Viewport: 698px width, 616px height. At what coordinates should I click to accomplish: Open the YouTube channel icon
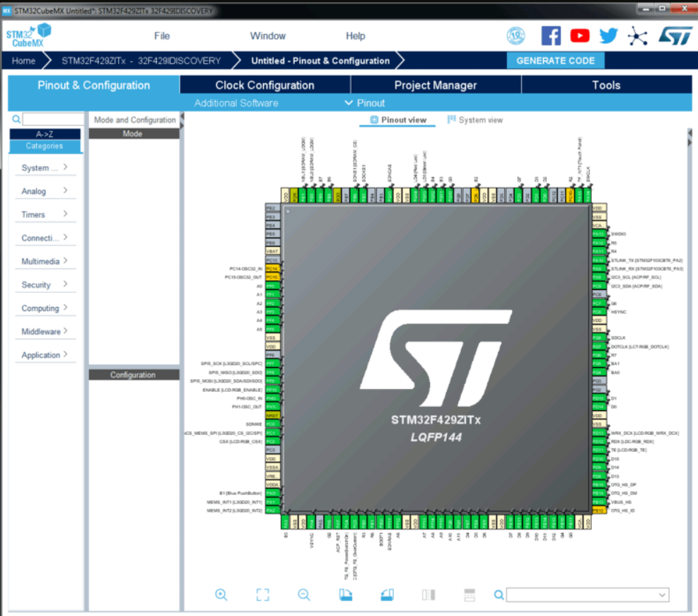click(580, 35)
